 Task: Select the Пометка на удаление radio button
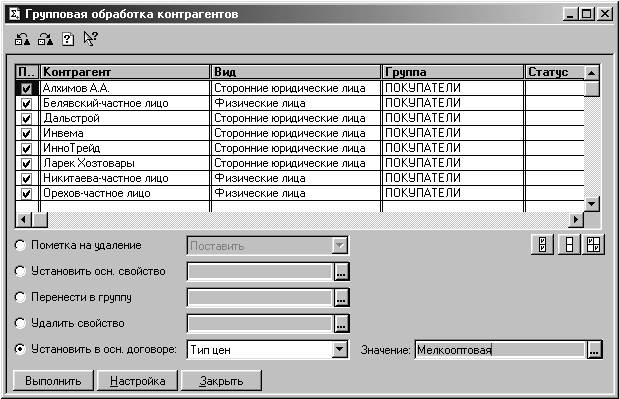[20, 245]
